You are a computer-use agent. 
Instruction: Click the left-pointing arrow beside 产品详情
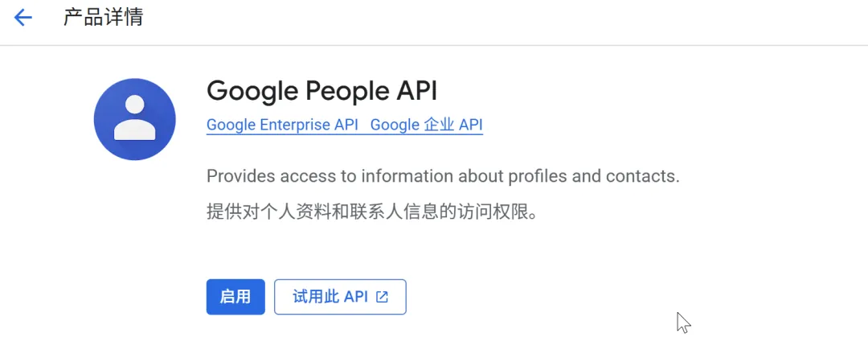coord(23,18)
